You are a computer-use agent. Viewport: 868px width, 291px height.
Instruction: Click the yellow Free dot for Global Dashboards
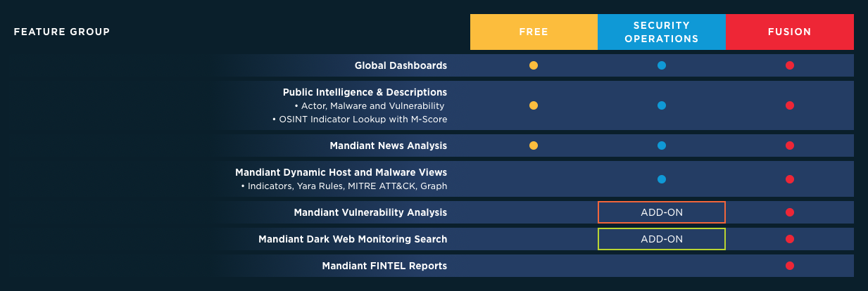[534, 65]
